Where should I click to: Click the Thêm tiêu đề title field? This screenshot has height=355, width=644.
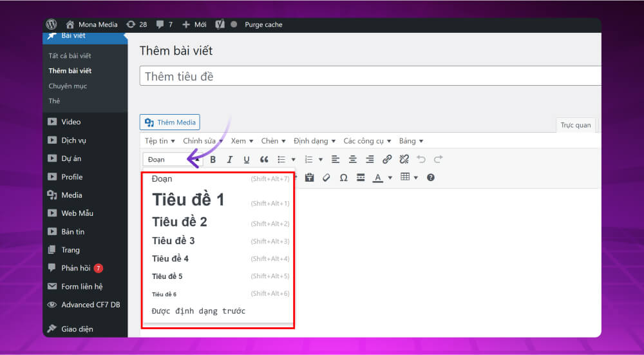(x=370, y=76)
